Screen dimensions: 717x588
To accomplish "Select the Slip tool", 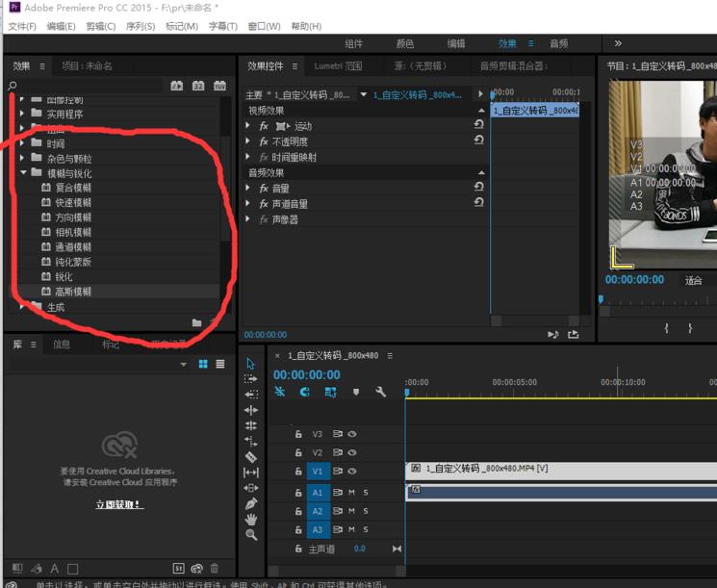I will point(251,473).
